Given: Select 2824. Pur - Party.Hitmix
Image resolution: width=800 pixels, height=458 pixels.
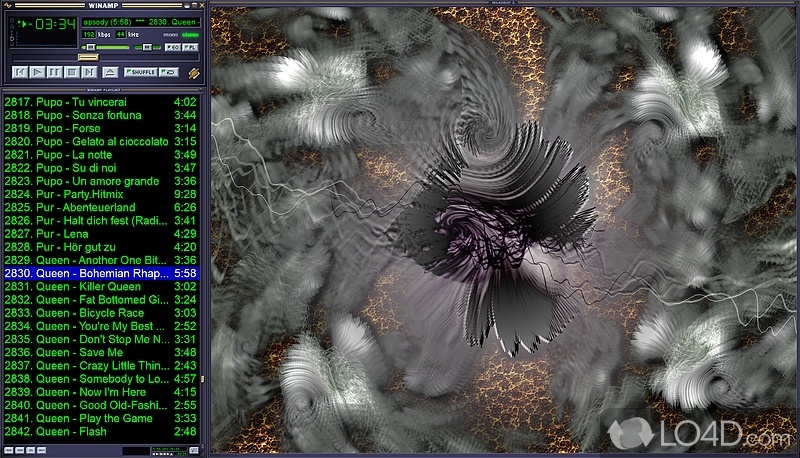Looking at the screenshot, I should coord(101,194).
